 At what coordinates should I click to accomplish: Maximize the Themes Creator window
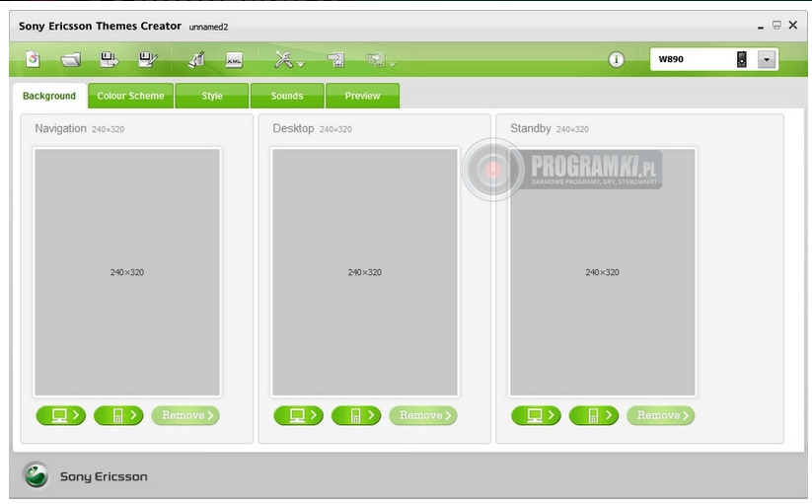click(776, 25)
